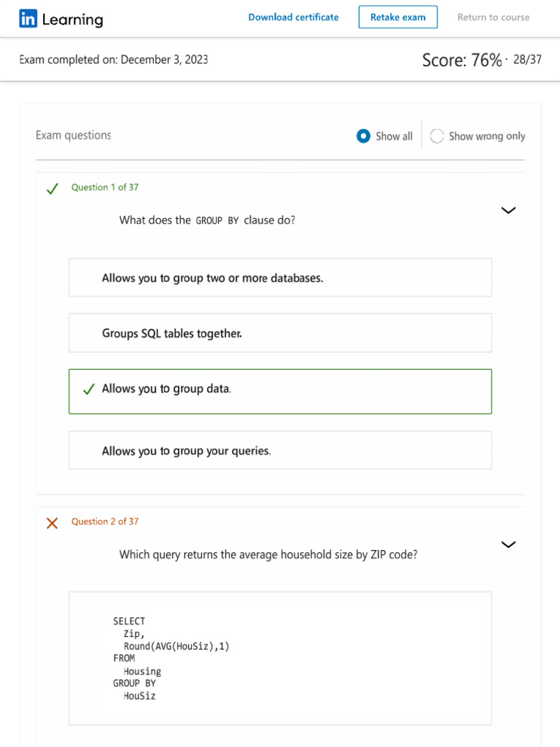The width and height of the screenshot is (560, 747).
Task: Click the 'Question 1 of 37' label
Action: tap(105, 187)
